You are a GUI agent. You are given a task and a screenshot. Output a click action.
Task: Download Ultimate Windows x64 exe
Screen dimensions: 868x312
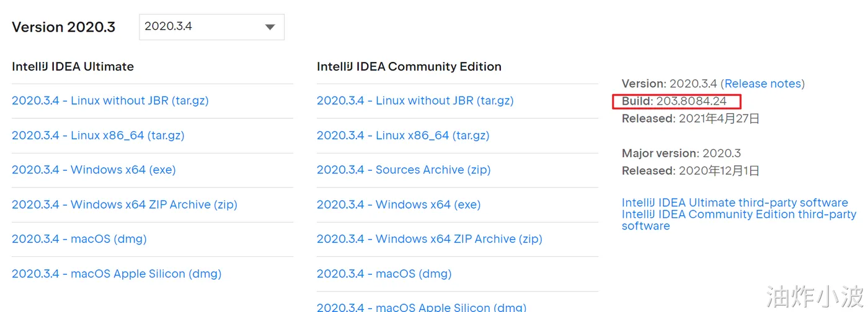tap(94, 170)
